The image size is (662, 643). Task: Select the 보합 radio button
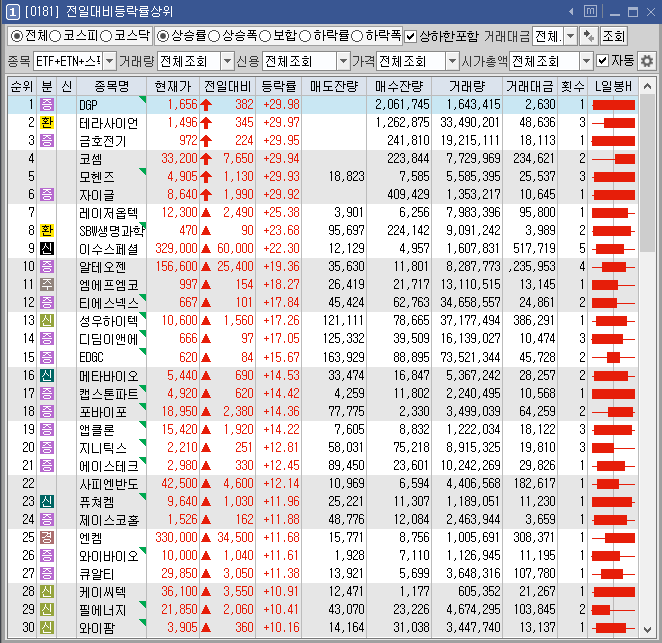tap(265, 36)
